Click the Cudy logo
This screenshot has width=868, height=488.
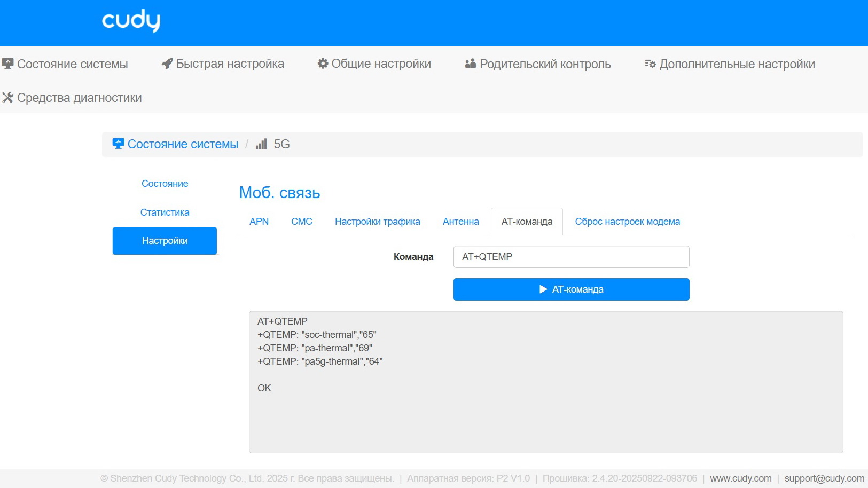pyautogui.click(x=131, y=21)
